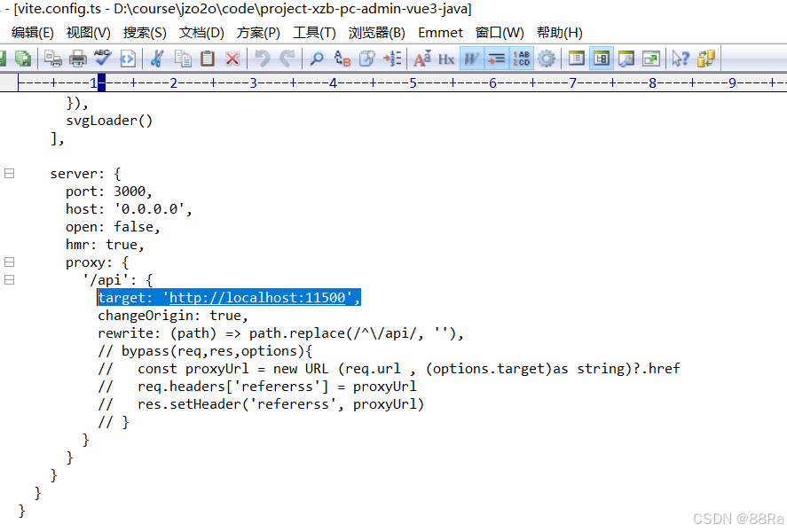Screen dimensions: 787x532
Task: Click the highlighted target URL line
Action: pyautogui.click(x=228, y=297)
